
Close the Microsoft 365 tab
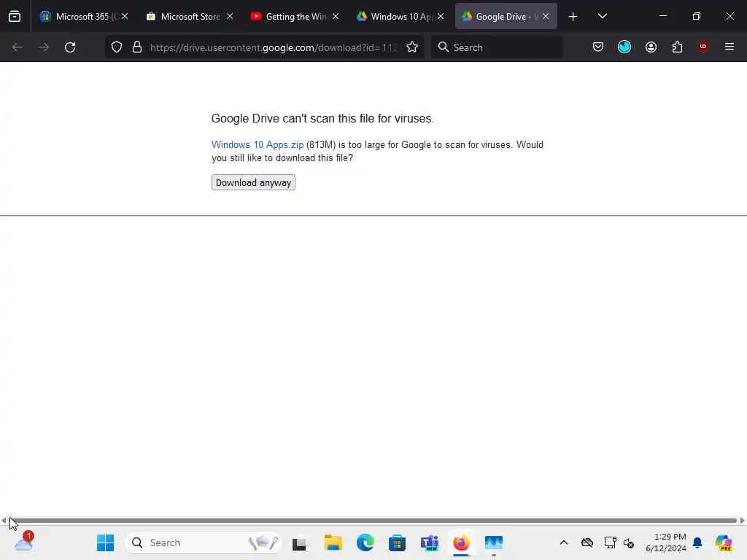tap(125, 16)
